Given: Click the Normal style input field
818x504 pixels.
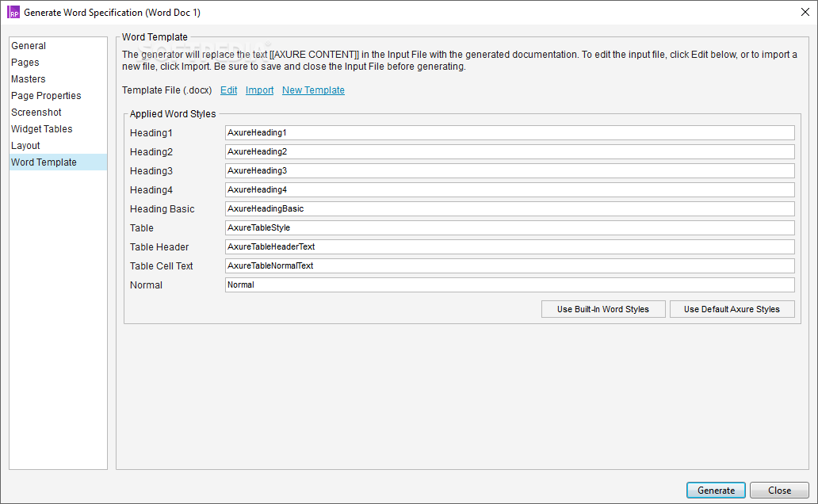Looking at the screenshot, I should 510,284.
